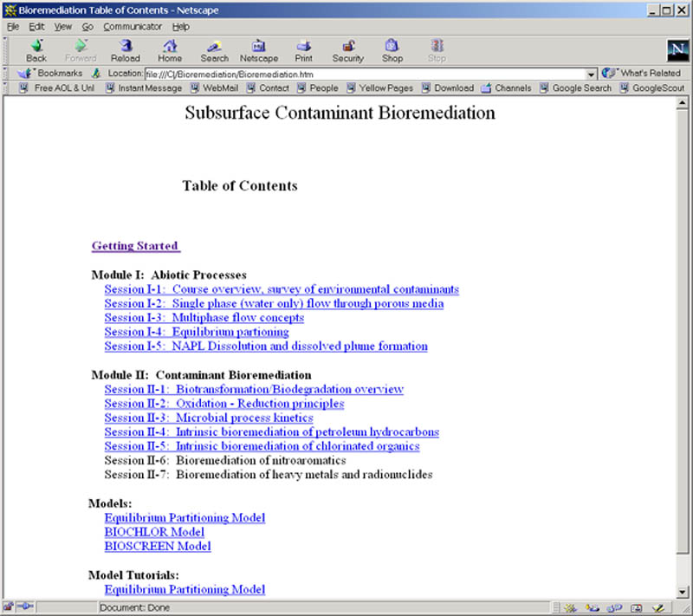The image size is (693, 616).
Task: Open Contact personal toolbar link
Action: (268, 88)
